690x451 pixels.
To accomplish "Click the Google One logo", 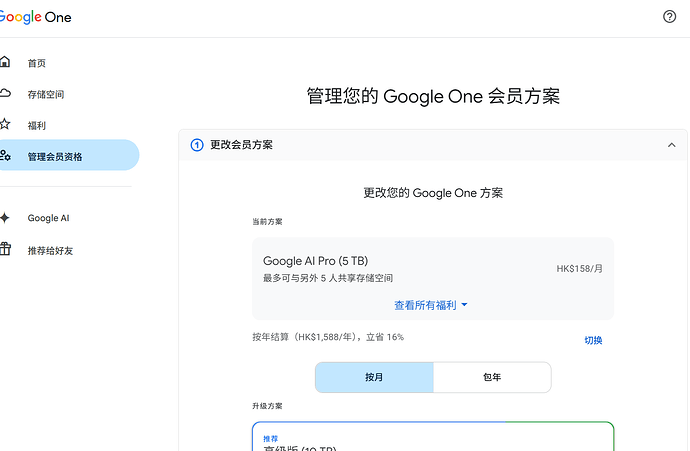I will tap(35, 17).
